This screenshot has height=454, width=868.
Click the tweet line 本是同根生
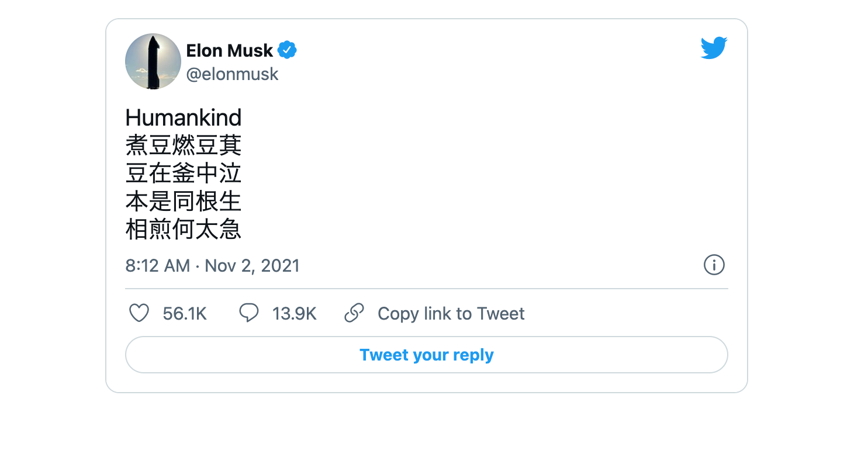[x=183, y=202]
